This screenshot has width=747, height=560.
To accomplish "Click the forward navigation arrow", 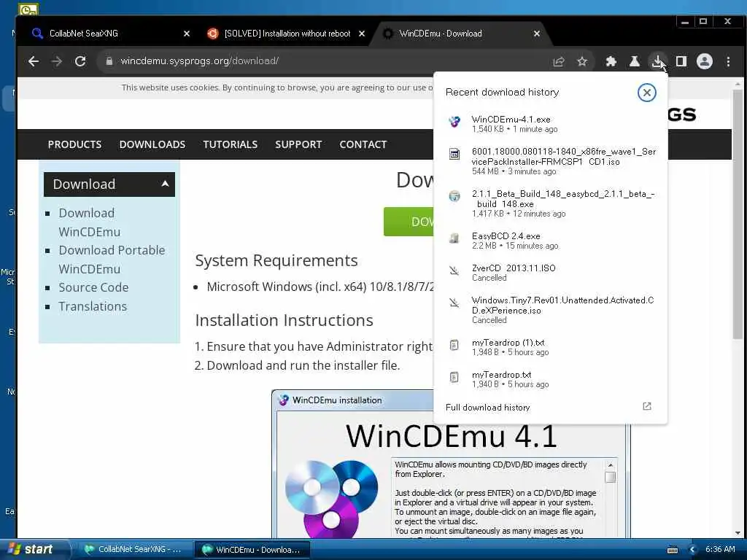I will click(57, 61).
